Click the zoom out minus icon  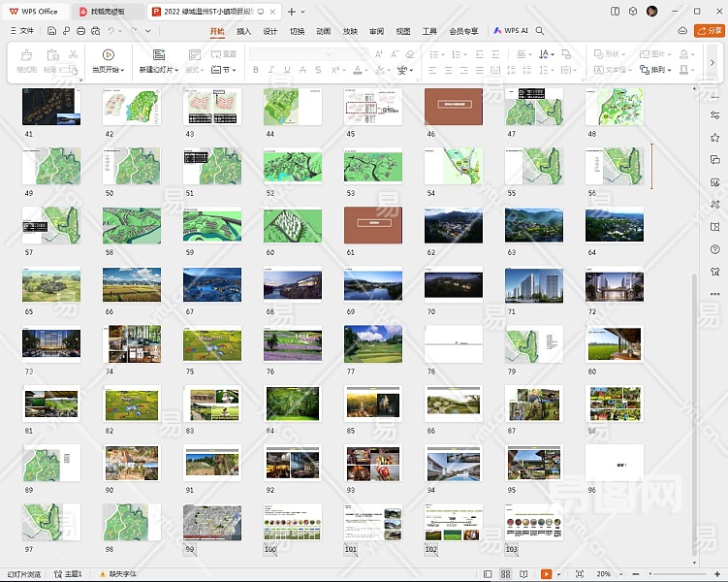click(635, 574)
